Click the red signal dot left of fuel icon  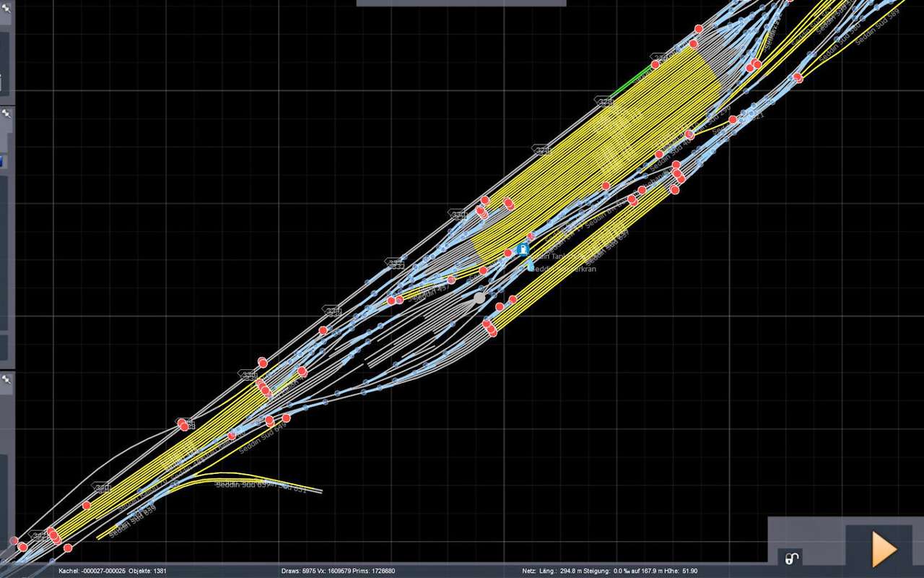pos(507,252)
